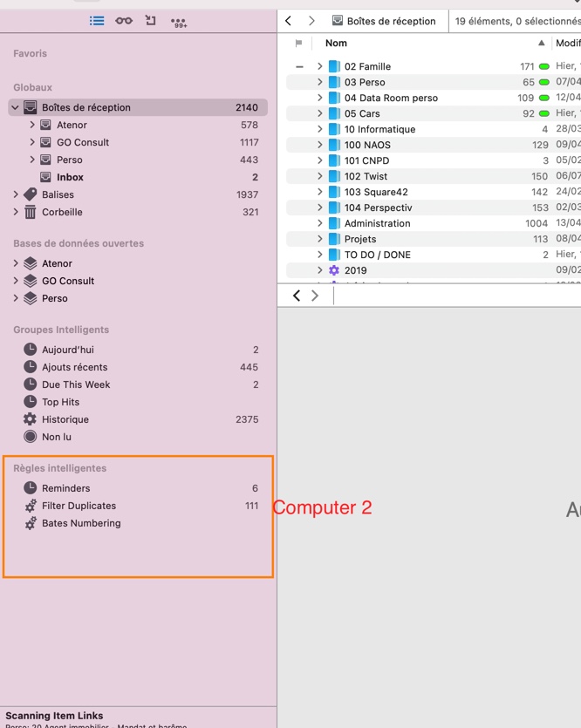Open the 99+ extras sidebar icon
The width and height of the screenshot is (581, 728).
(179, 23)
